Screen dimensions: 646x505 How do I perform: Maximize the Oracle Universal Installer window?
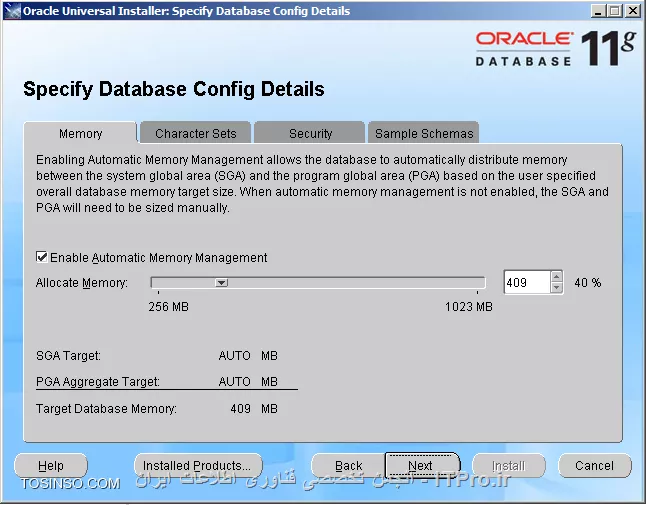[x=614, y=11]
